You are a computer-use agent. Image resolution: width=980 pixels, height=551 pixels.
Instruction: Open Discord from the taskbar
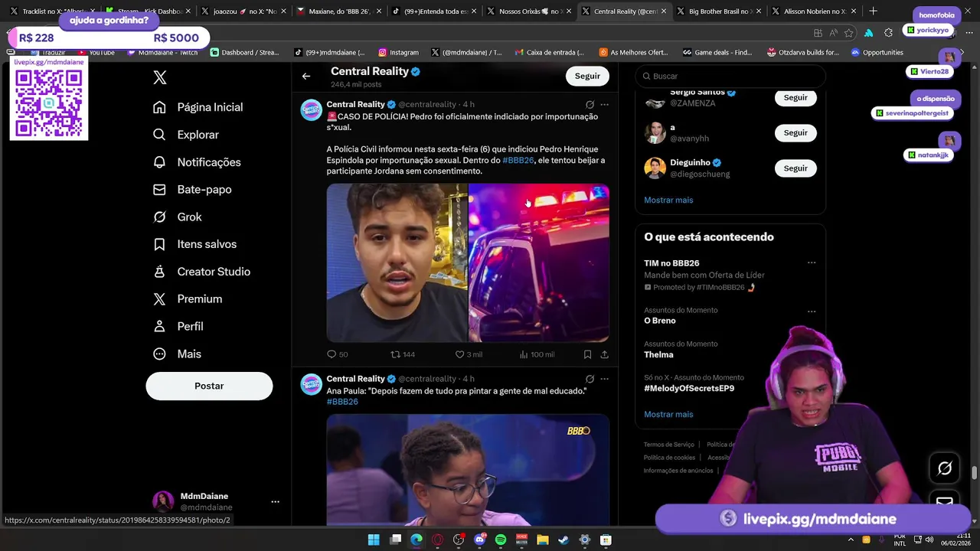(480, 540)
